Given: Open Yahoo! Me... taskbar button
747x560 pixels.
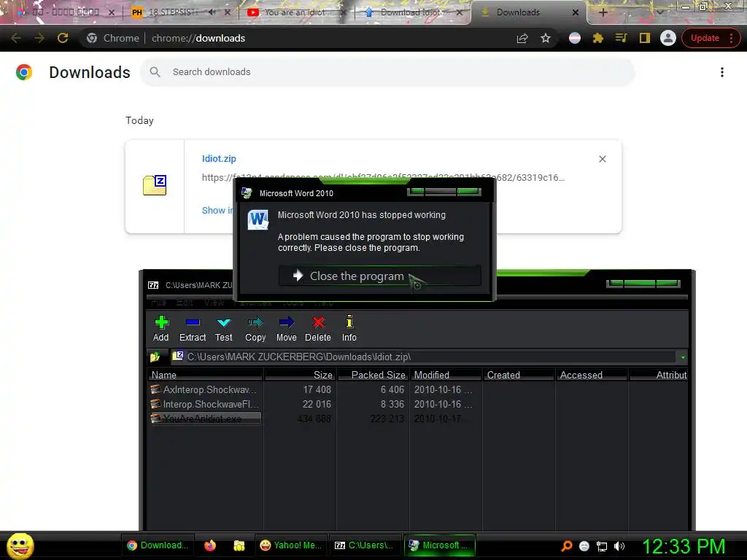Looking at the screenshot, I should tap(292, 545).
